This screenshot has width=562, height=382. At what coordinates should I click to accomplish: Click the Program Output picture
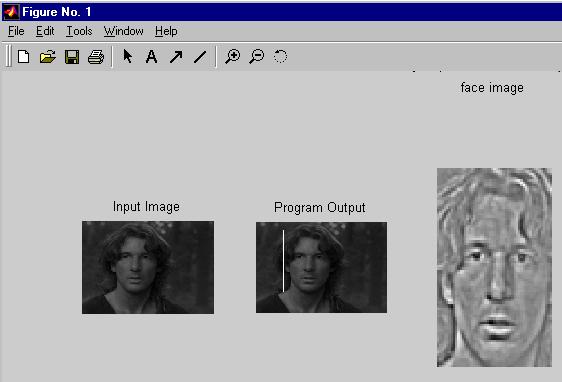coord(322,267)
